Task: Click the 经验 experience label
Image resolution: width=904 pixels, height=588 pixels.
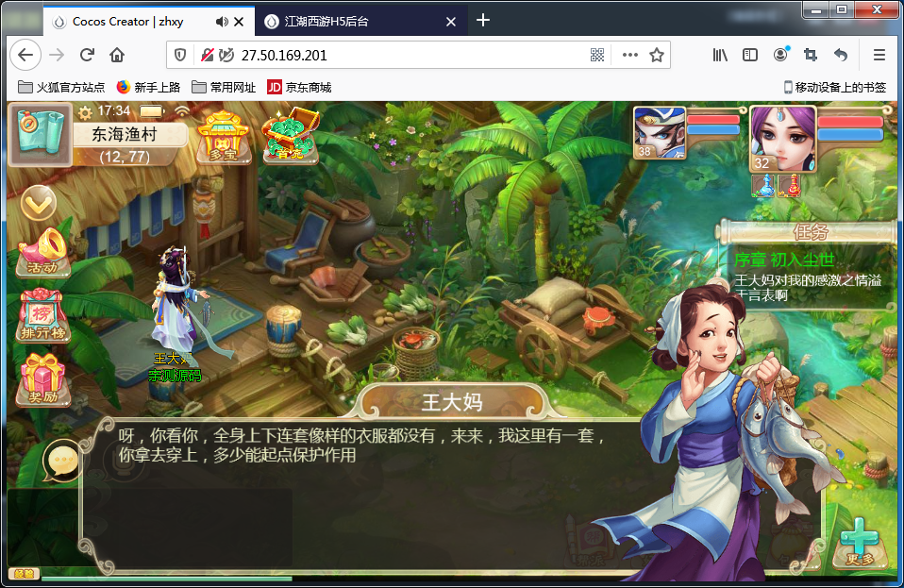Action: click(25, 574)
